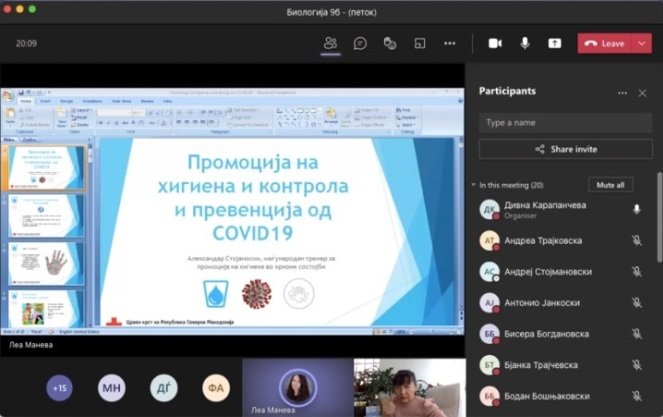The image size is (663, 417).
Task: Toggle mute for Андреа Трајковска
Action: [636, 241]
